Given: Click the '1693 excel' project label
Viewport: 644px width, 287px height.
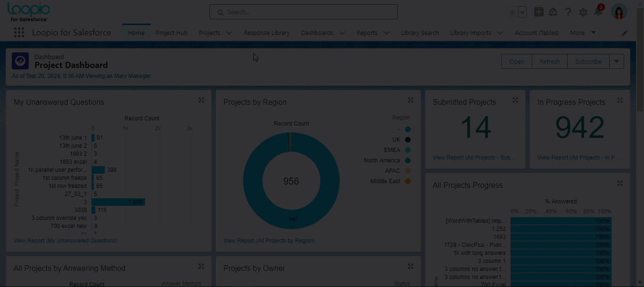Looking at the screenshot, I should [73, 162].
